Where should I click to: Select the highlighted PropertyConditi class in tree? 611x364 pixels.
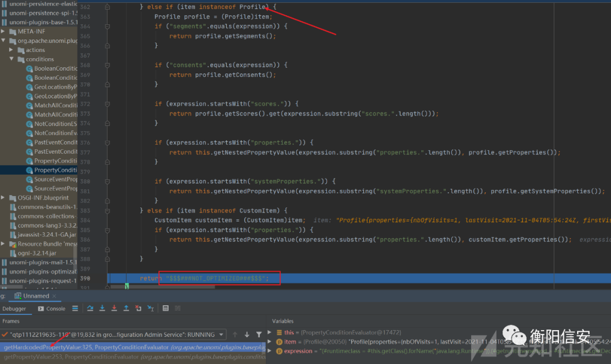point(39,170)
